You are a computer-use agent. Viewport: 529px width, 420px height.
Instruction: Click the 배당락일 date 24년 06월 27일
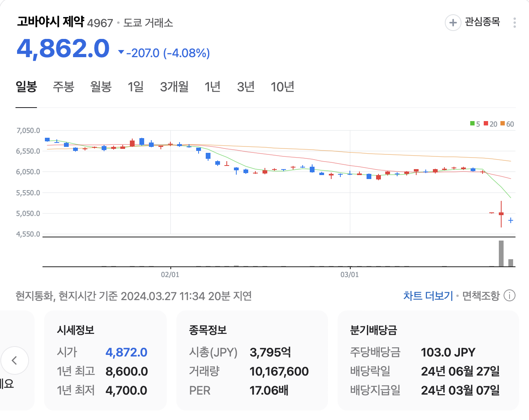click(460, 371)
